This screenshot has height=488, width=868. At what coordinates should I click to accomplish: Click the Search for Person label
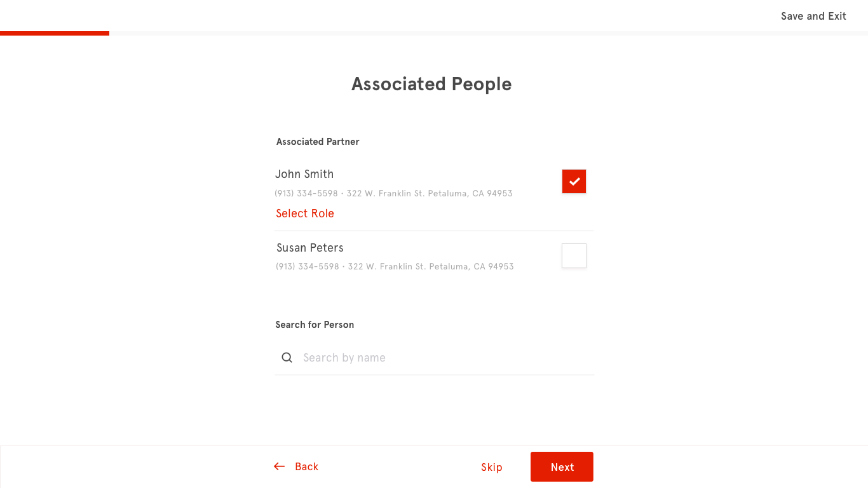click(x=315, y=325)
